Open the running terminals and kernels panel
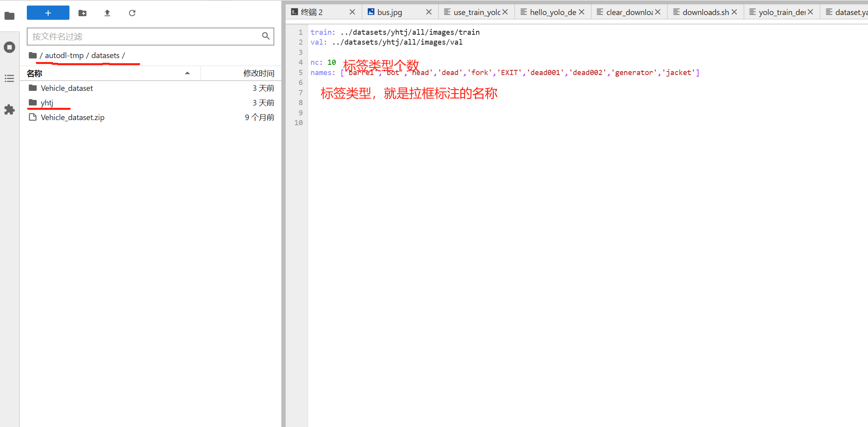Viewport: 868px width, 427px height. (x=9, y=47)
